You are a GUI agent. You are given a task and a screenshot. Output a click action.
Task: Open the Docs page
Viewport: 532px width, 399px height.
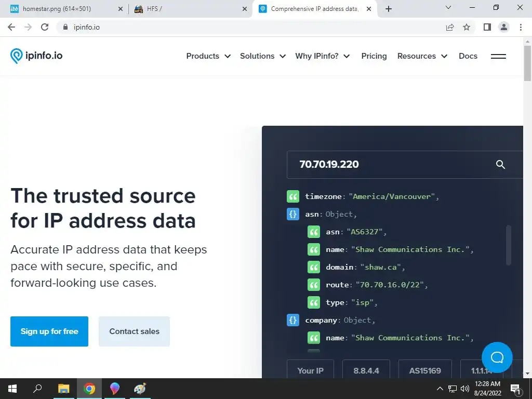[x=468, y=56]
